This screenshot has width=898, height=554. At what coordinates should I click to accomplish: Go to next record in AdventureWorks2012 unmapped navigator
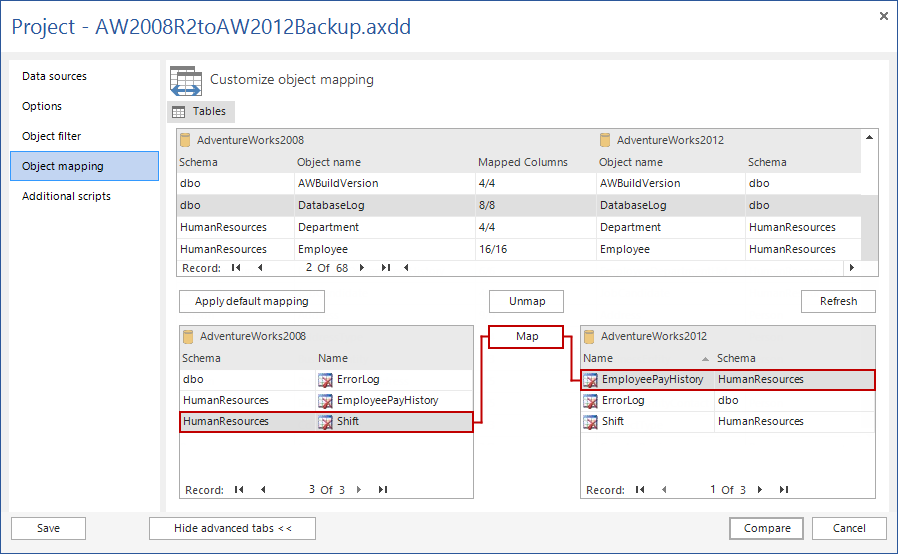pyautogui.click(x=760, y=489)
